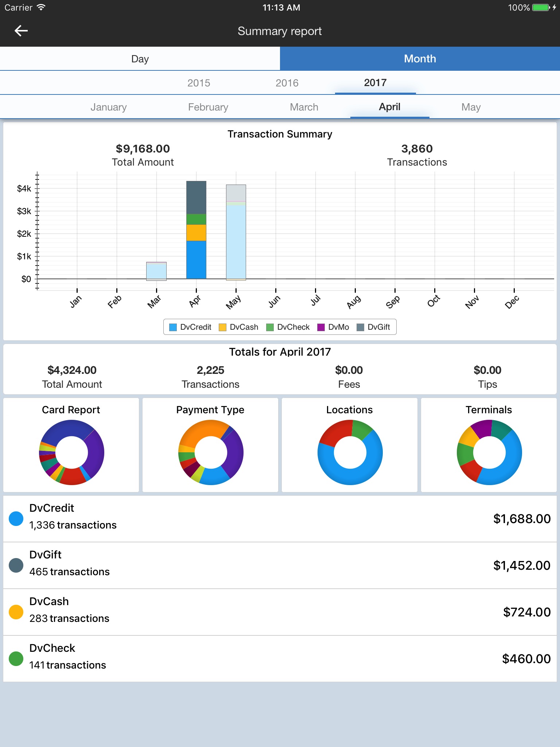The height and width of the screenshot is (747, 560).
Task: Tap the '465 transactions' text
Action: click(69, 572)
